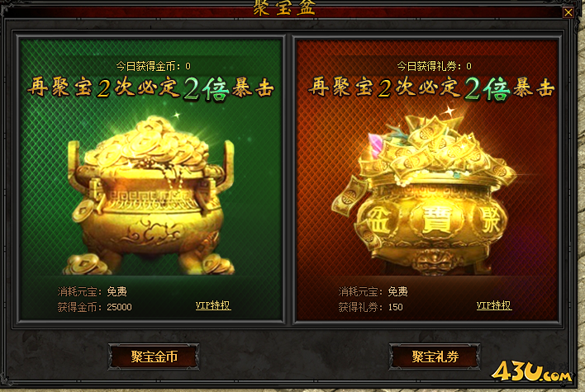Open VIP特权 link in green gold panel

click(x=213, y=305)
